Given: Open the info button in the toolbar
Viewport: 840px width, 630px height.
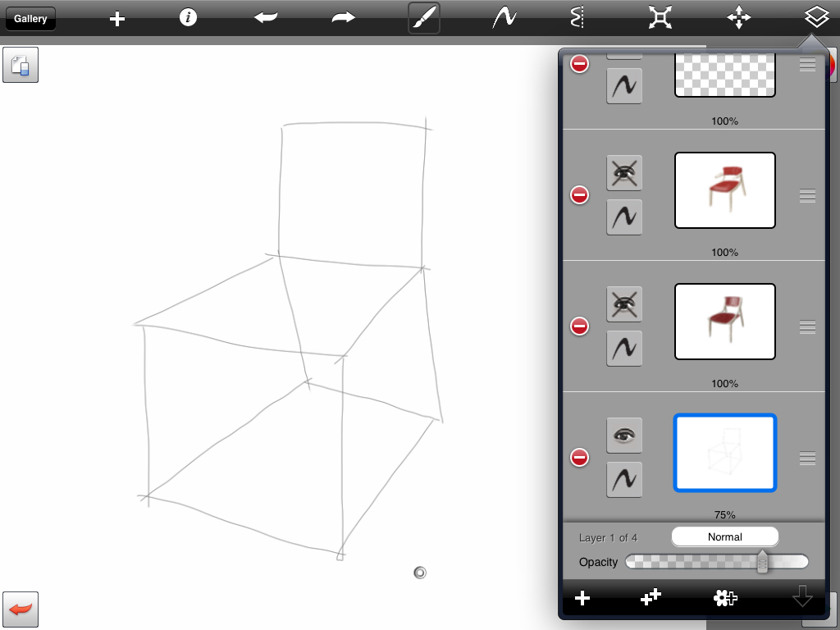Looking at the screenshot, I should (x=189, y=18).
